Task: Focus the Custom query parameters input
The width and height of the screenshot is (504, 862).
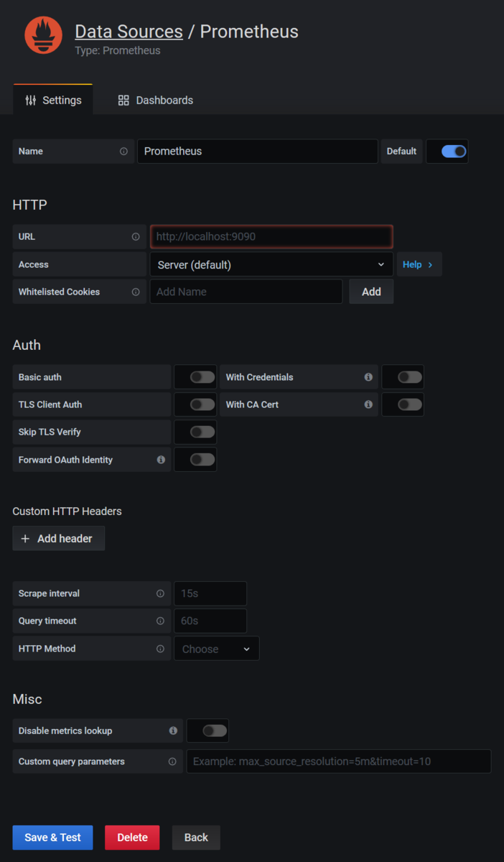Action: pyautogui.click(x=339, y=761)
